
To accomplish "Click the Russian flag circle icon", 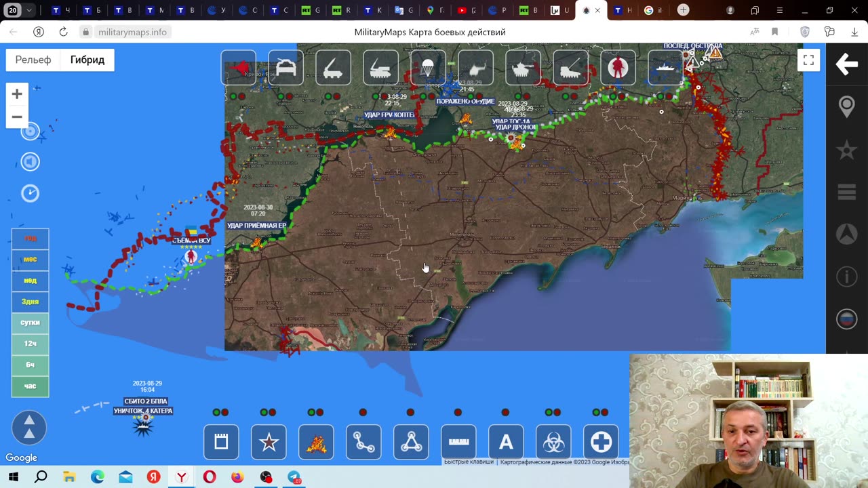I will click(847, 319).
